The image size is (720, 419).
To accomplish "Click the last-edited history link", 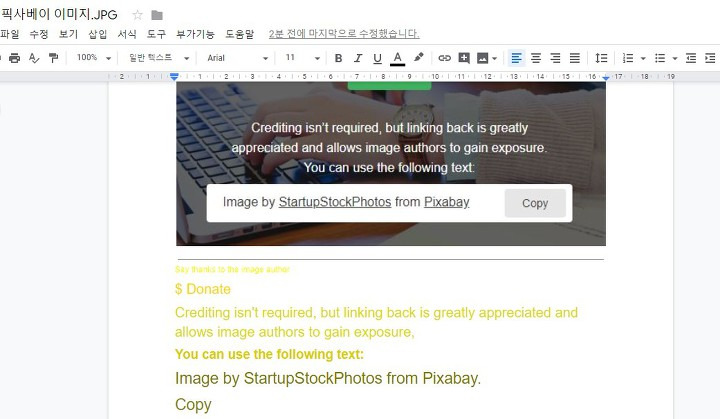I will coord(344,34).
